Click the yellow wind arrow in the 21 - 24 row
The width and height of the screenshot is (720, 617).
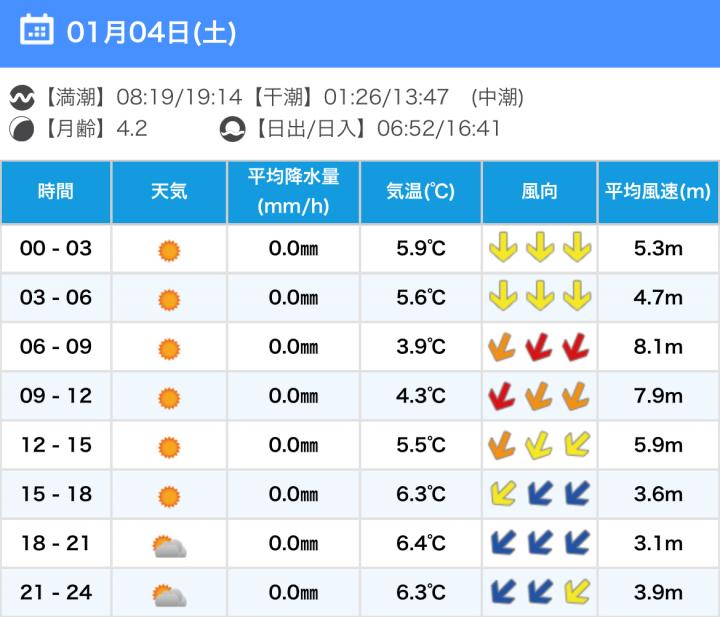(x=577, y=592)
